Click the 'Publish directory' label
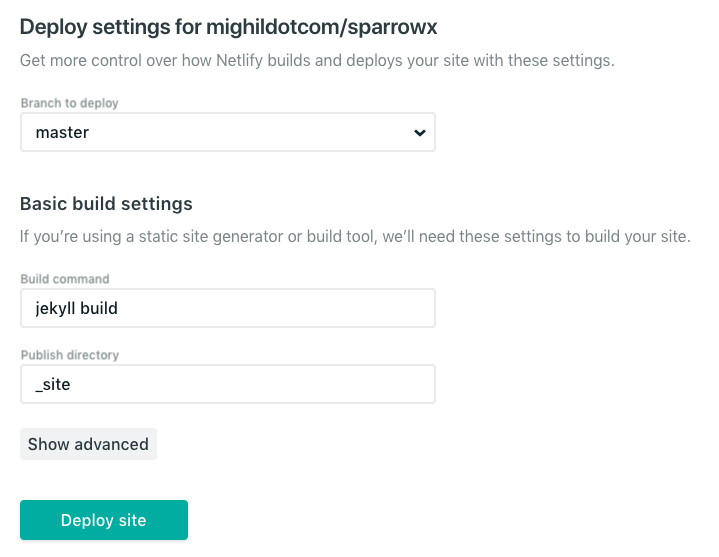Image resolution: width=719 pixels, height=557 pixels. click(x=70, y=355)
